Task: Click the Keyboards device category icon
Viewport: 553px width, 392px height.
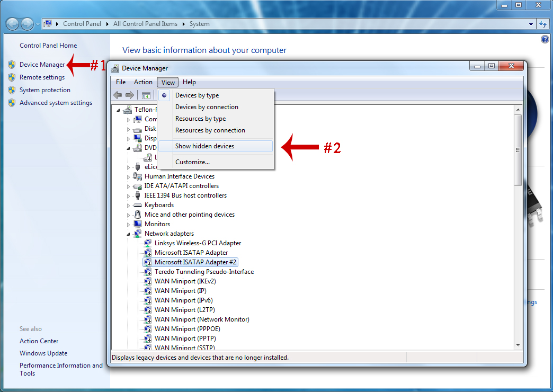Action: click(138, 205)
